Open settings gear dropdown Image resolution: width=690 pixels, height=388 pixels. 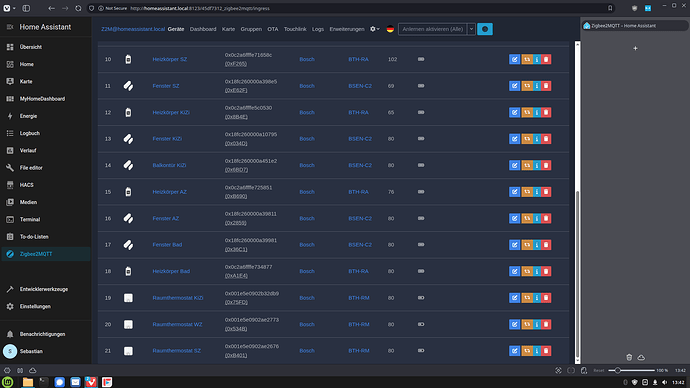pyautogui.click(x=374, y=29)
